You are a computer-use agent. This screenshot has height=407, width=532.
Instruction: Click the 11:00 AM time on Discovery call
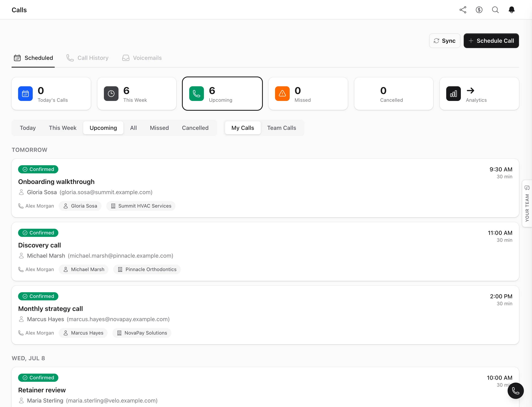(500, 233)
